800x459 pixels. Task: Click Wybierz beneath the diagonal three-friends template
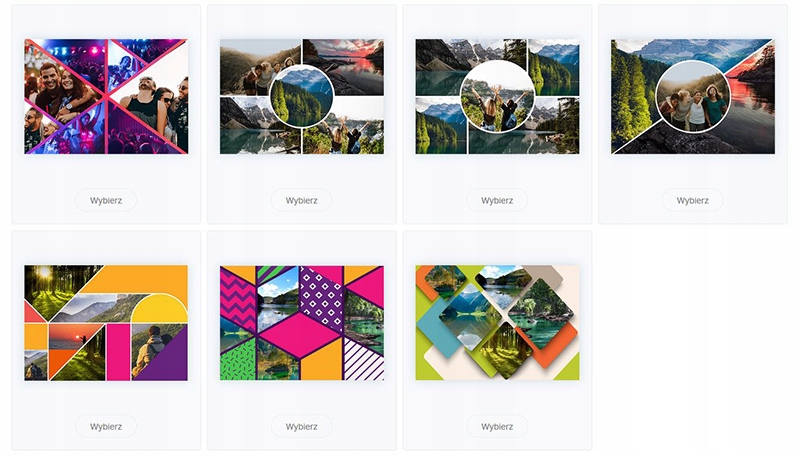[x=693, y=200]
